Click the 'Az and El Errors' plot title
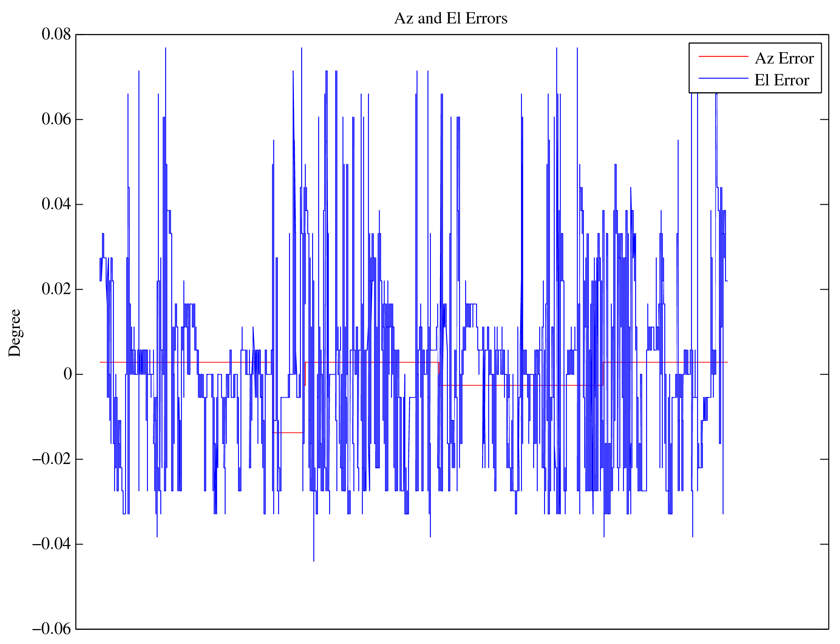Image resolution: width=840 pixels, height=644 pixels. click(x=451, y=19)
